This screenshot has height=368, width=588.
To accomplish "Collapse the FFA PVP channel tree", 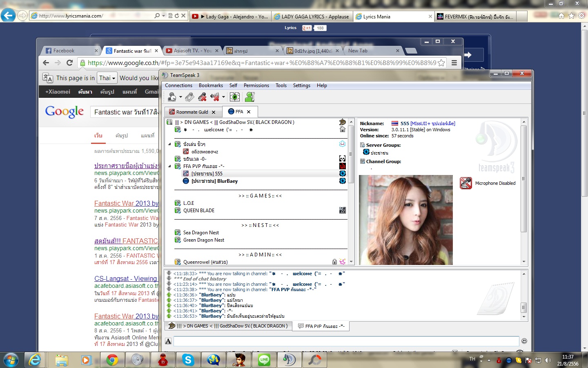I will [x=170, y=166].
